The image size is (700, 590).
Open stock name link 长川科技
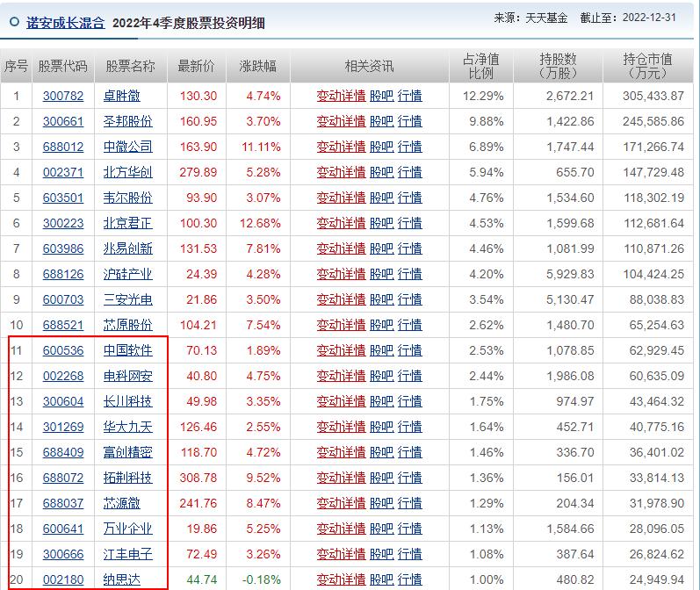(x=127, y=401)
